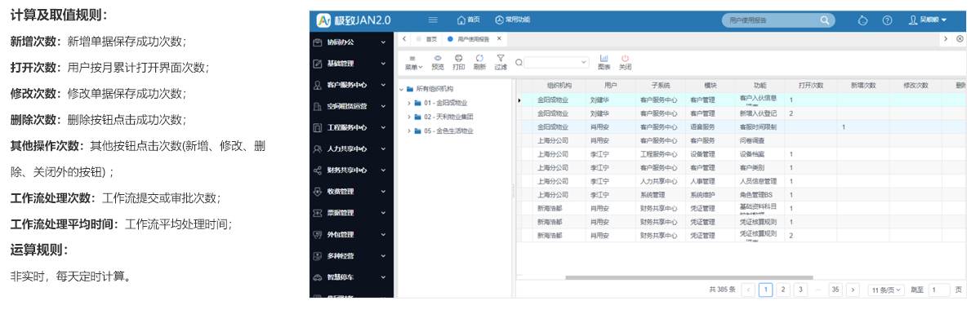980x310 pixels.
Task: Open the toolbar search combo box arrow
Action: click(x=583, y=62)
